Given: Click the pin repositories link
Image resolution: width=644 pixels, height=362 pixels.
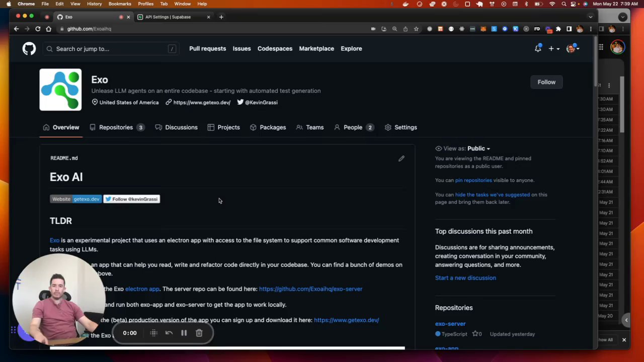Looking at the screenshot, I should coord(473,180).
